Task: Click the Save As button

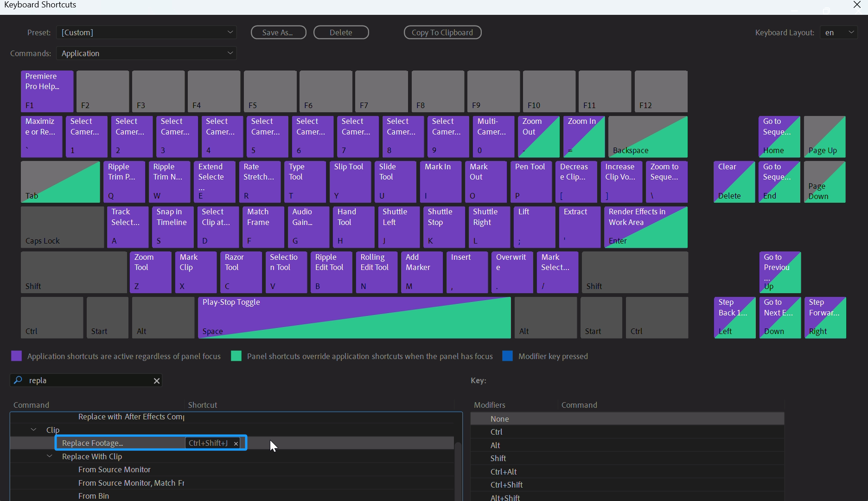Action: coord(278,32)
